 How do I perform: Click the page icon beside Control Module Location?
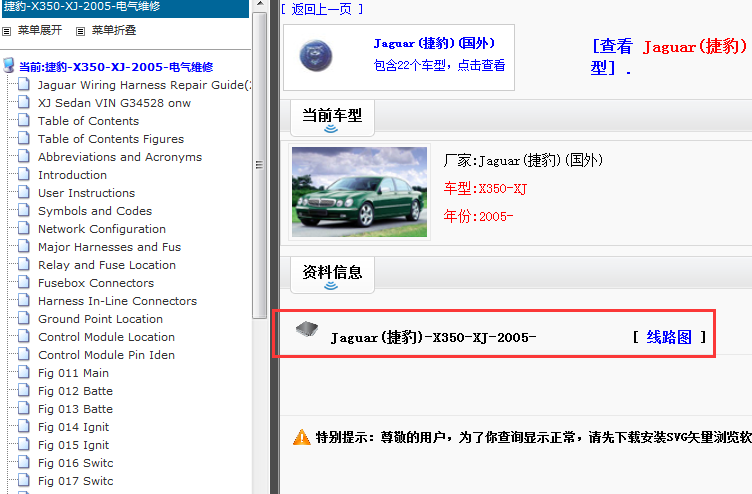[x=24, y=336]
